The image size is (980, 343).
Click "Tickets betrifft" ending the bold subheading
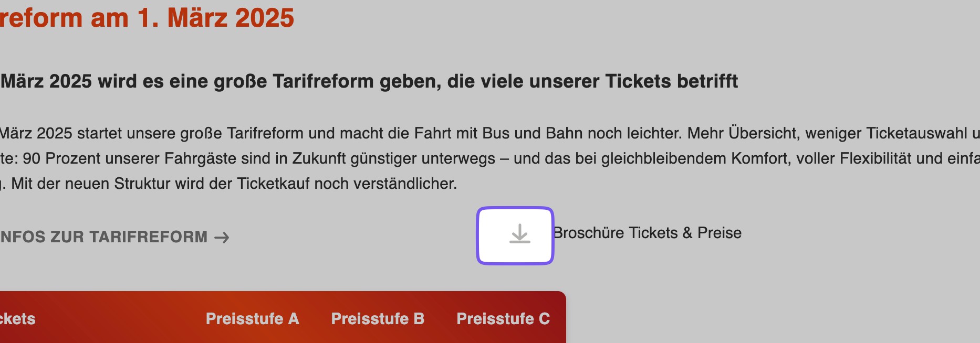(671, 81)
